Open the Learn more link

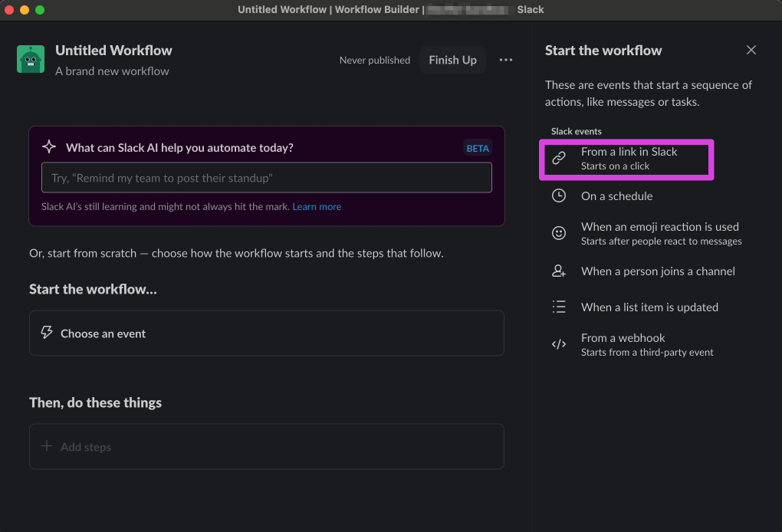pos(317,205)
